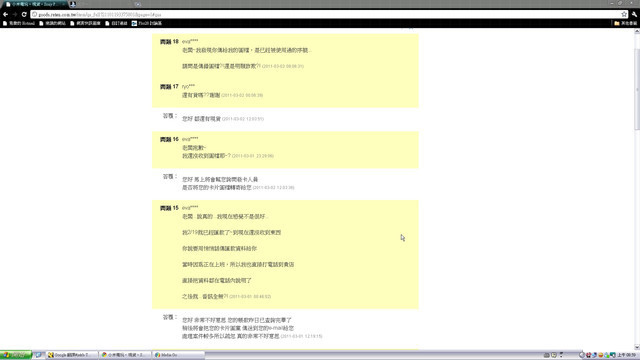Click the taskbar clock
Viewport: 640px width, 360px height.
628,355
